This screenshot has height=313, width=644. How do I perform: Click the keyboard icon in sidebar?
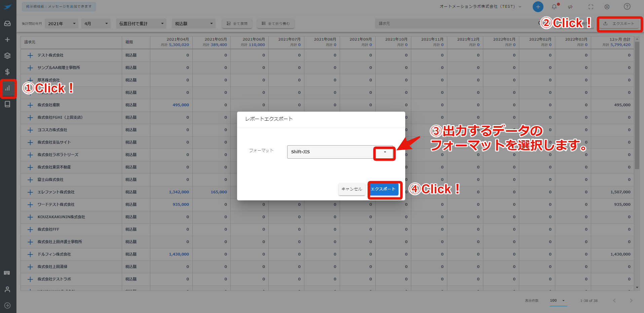coord(7,273)
